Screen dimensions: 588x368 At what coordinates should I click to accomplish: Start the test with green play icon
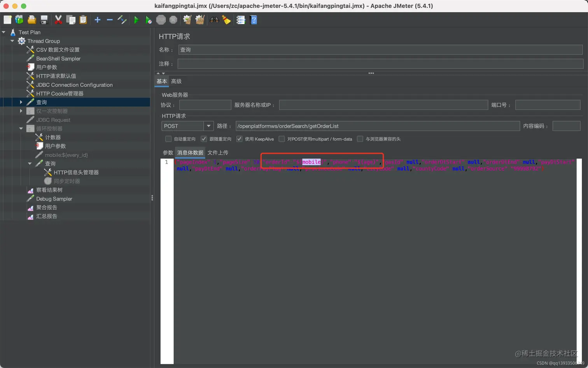pyautogui.click(x=136, y=20)
